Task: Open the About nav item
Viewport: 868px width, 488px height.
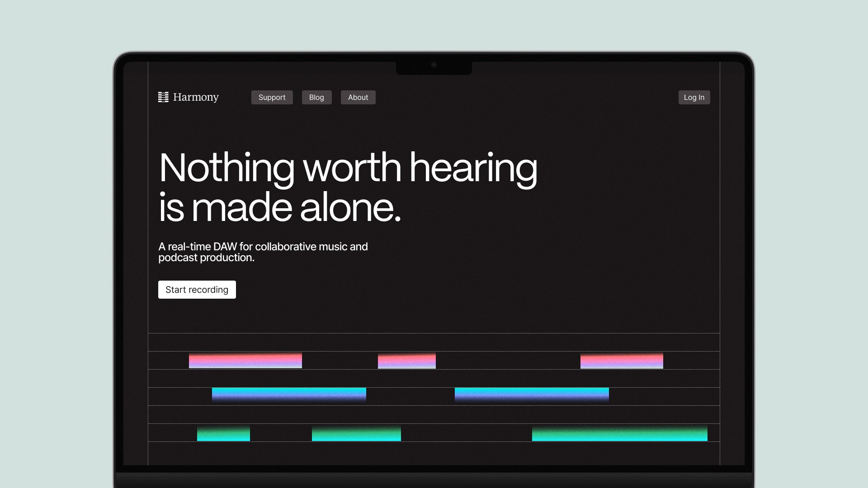Action: (358, 97)
